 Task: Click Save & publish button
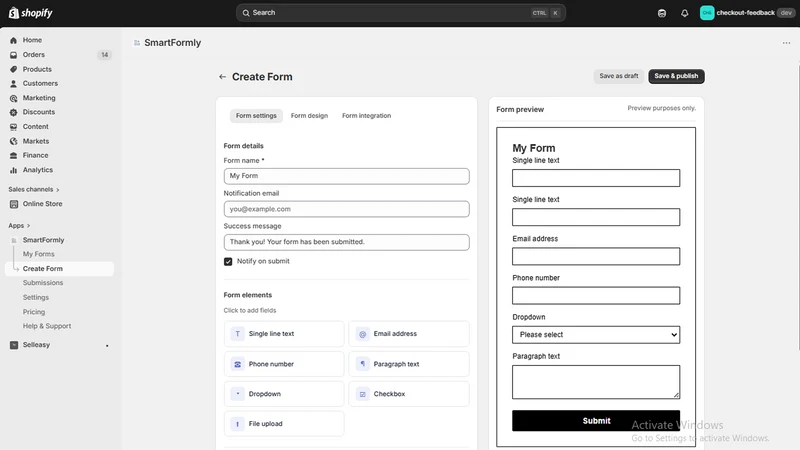(x=676, y=76)
